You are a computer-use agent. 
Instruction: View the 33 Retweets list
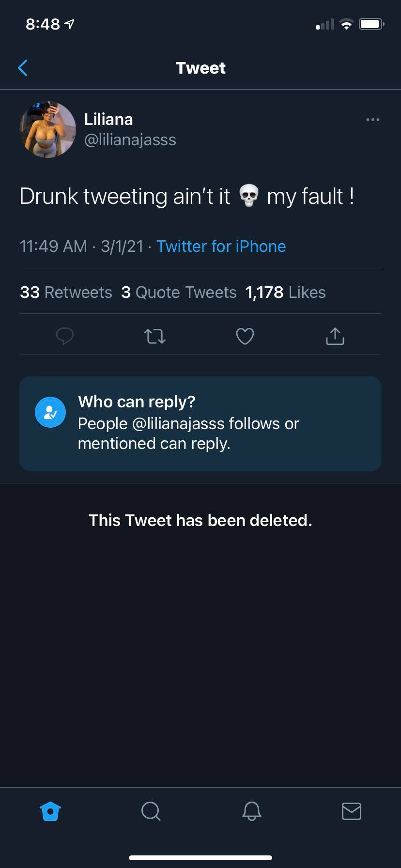65,292
